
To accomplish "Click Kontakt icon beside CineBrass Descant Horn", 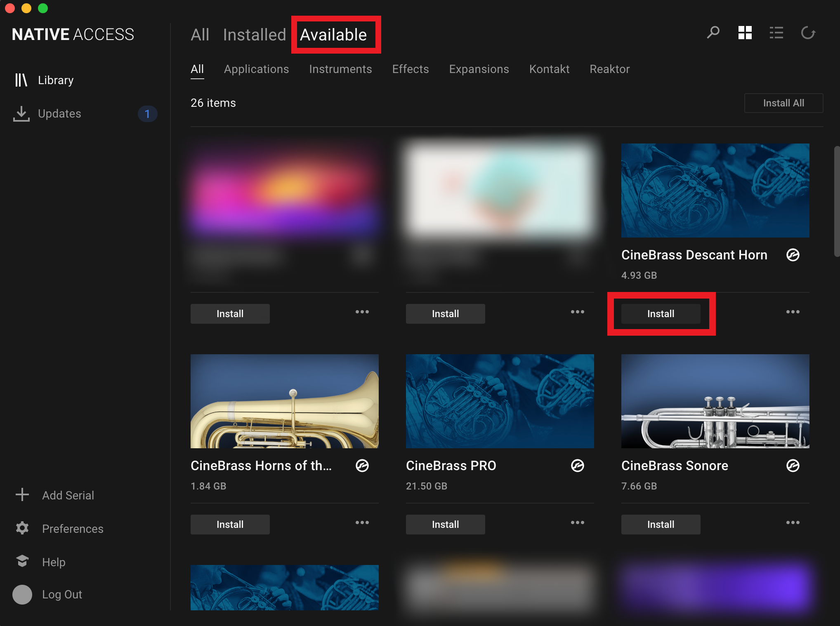I will 793,255.
